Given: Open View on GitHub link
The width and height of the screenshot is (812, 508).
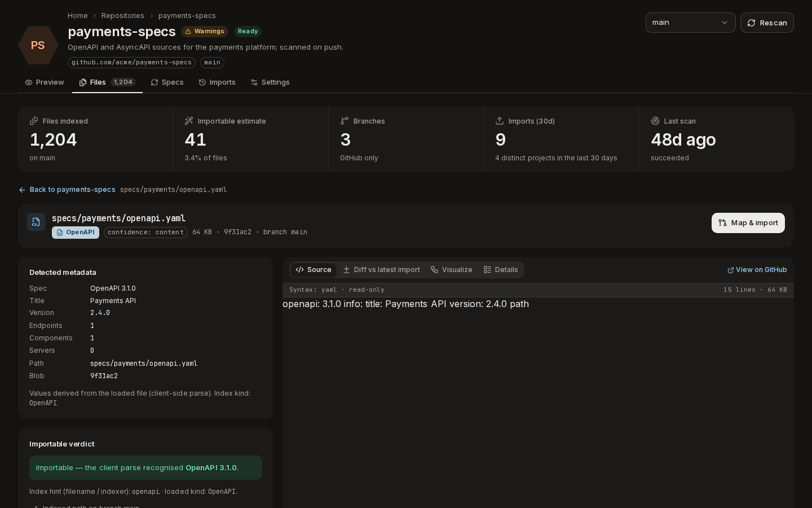Looking at the screenshot, I should pyautogui.click(x=757, y=270).
